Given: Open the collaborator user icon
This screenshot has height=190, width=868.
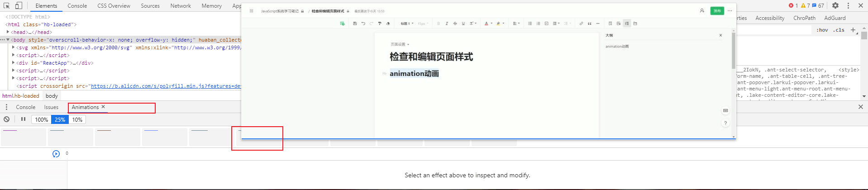Looking at the screenshot, I should [x=702, y=11].
